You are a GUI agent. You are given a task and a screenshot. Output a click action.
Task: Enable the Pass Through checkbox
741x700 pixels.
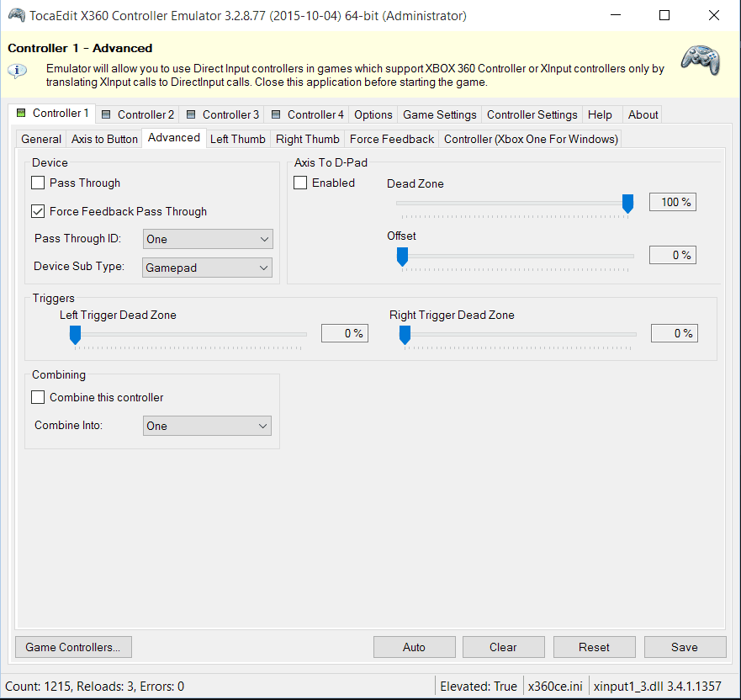point(38,183)
